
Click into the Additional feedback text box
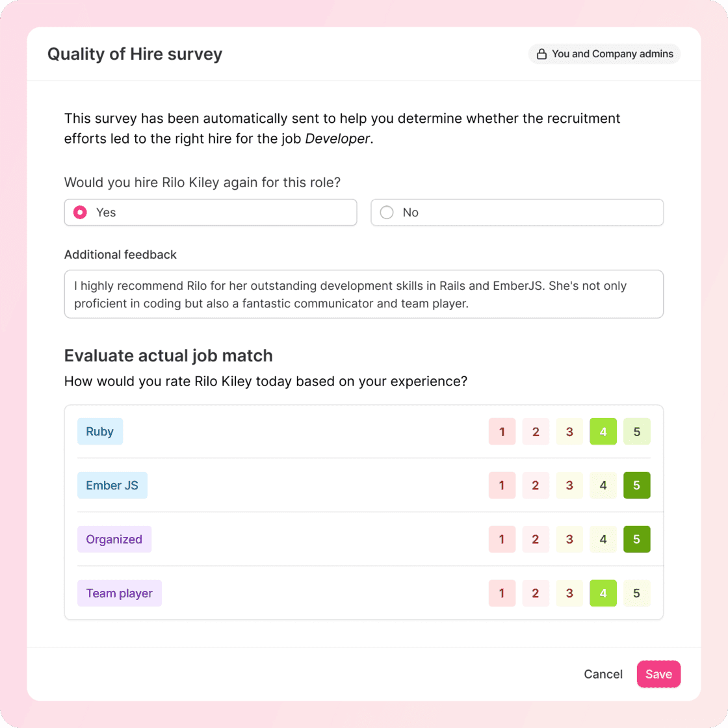point(363,294)
